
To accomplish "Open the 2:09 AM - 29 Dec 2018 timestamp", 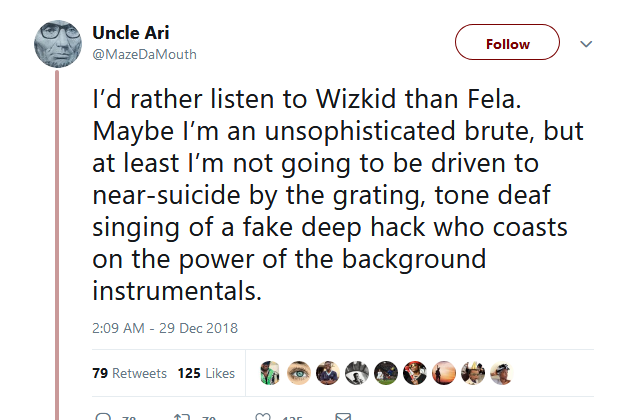I will 165,327.
